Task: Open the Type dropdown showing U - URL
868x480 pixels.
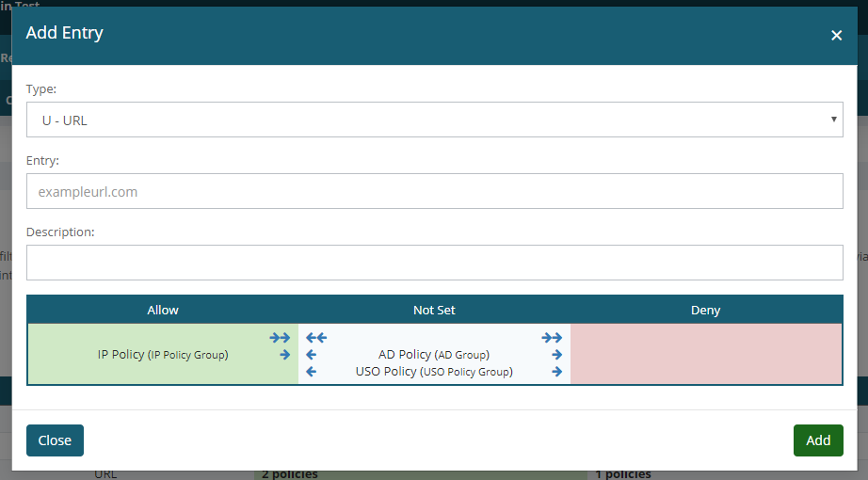Action: [x=434, y=120]
